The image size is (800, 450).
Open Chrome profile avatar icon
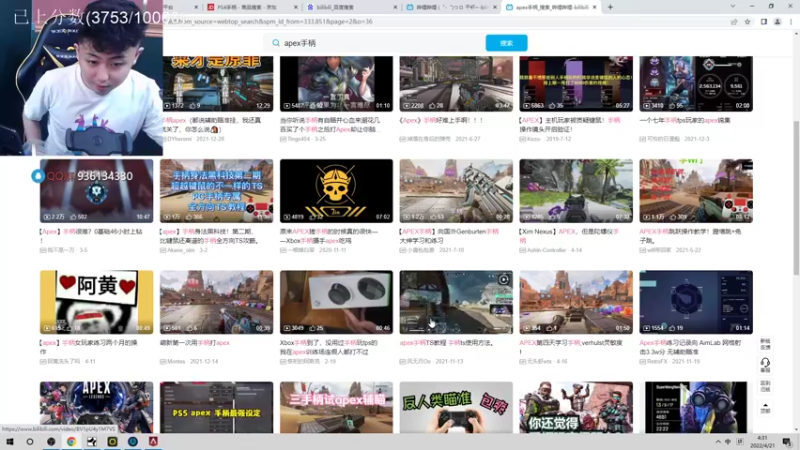pos(778,22)
